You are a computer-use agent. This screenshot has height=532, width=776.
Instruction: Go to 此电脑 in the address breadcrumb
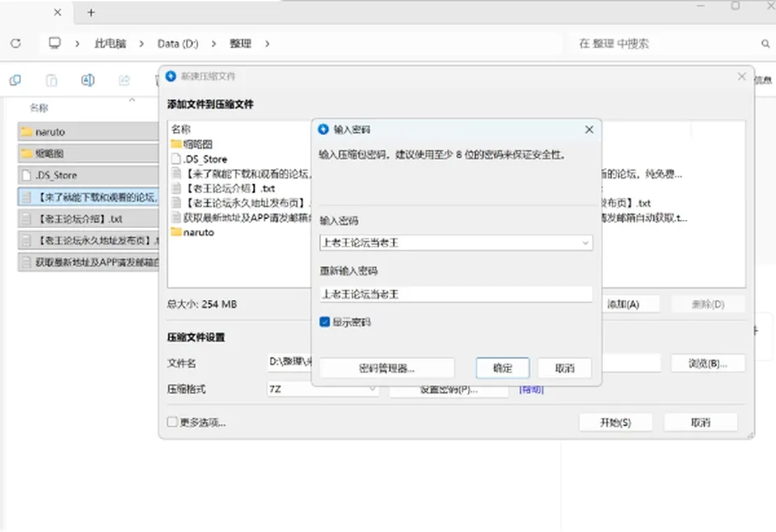point(110,44)
